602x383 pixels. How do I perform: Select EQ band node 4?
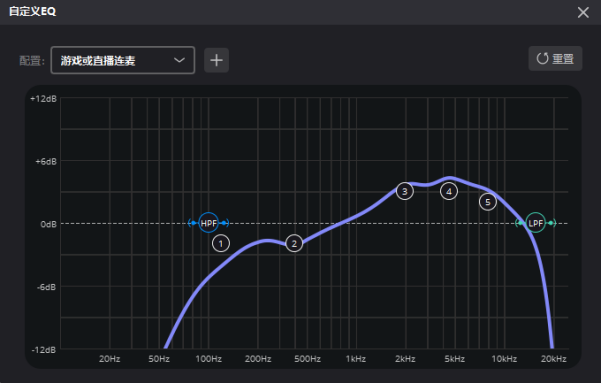(449, 191)
